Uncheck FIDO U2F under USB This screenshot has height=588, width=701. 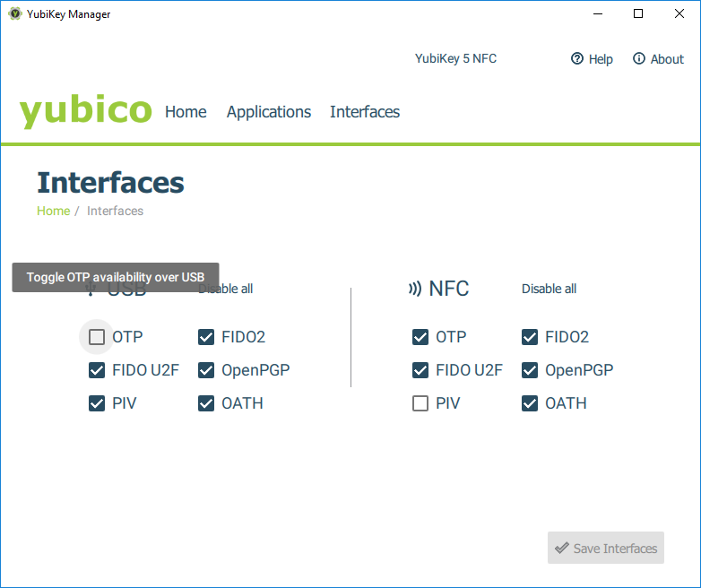[x=97, y=370]
